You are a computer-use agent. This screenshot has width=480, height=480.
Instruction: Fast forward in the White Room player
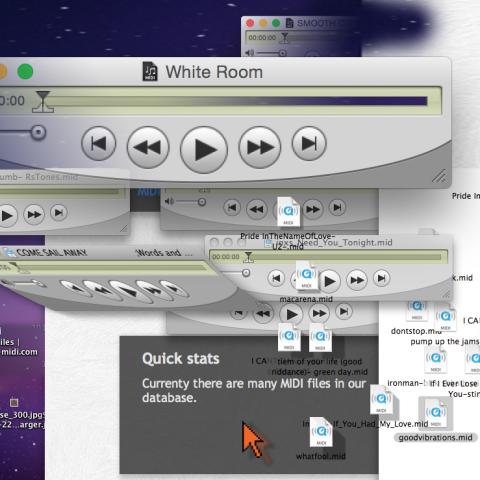260,147
